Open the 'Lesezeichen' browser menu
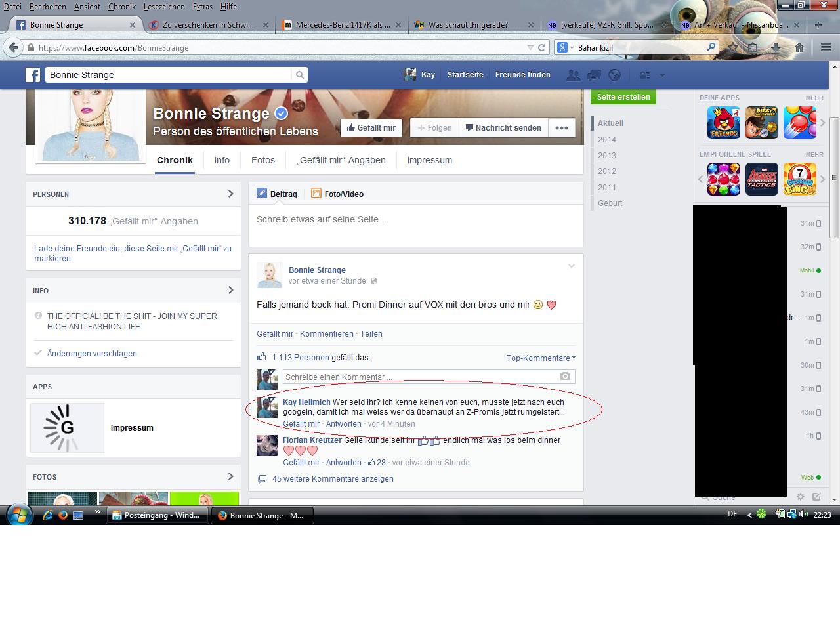 [163, 7]
